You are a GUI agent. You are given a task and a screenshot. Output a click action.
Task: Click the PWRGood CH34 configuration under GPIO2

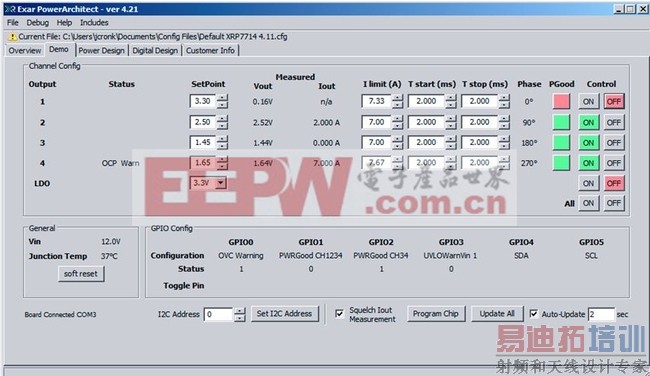pyautogui.click(x=381, y=256)
